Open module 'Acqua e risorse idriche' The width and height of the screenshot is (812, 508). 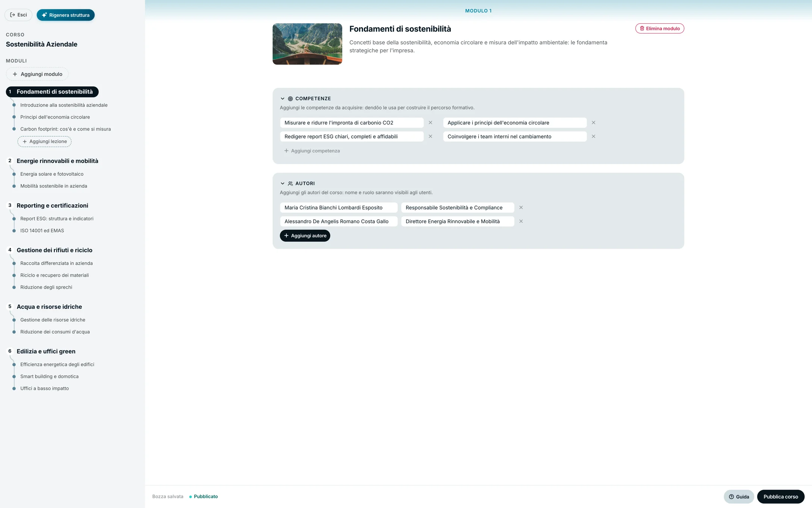coord(49,307)
